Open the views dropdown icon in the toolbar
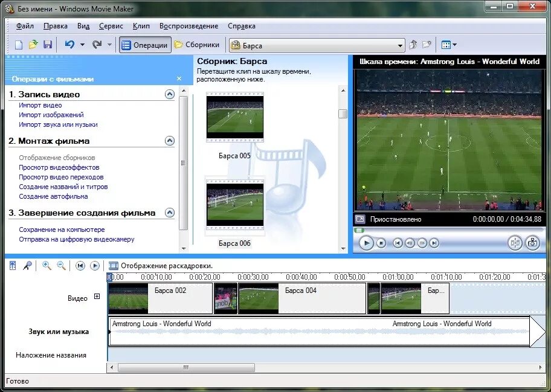The width and height of the screenshot is (551, 392). point(449,45)
